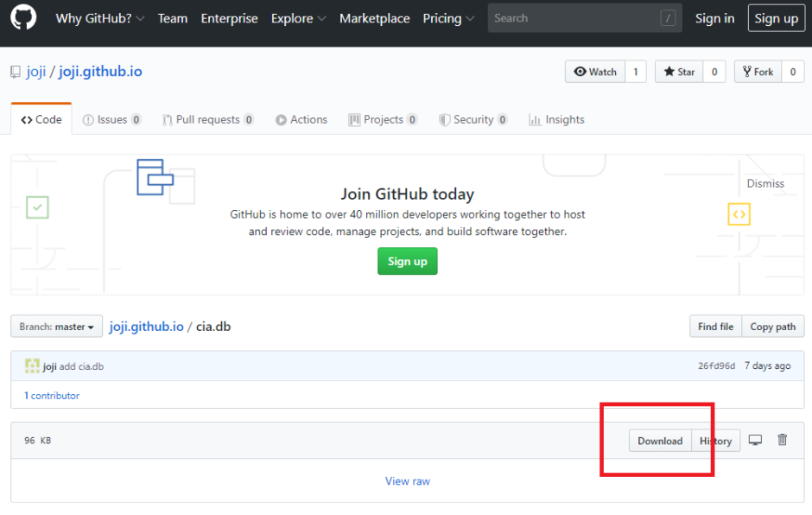Click joji's avatar in commit row
Image resolution: width=812 pixels, height=515 pixels.
click(32, 366)
